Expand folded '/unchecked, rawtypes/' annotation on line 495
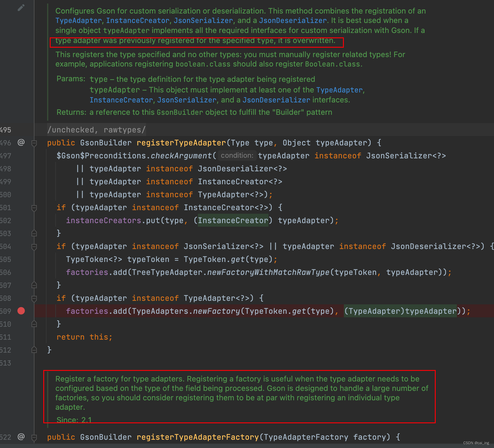The height and width of the screenshot is (448, 494). point(96,130)
